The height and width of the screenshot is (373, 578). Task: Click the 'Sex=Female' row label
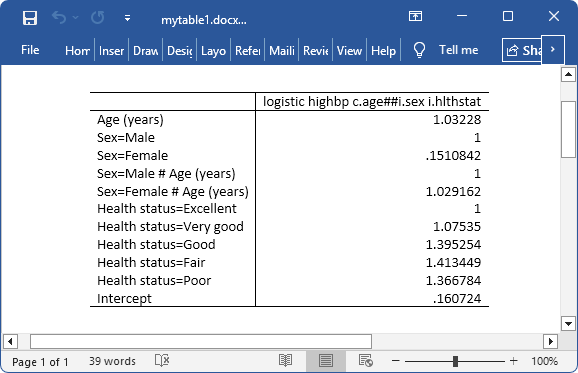click(x=132, y=156)
